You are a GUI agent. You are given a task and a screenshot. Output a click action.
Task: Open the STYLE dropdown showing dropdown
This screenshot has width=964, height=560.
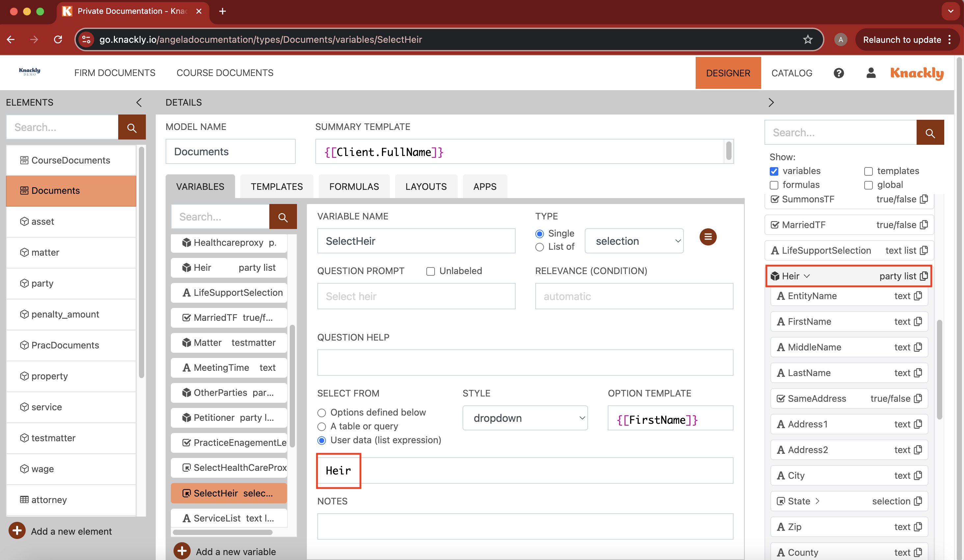(x=525, y=418)
